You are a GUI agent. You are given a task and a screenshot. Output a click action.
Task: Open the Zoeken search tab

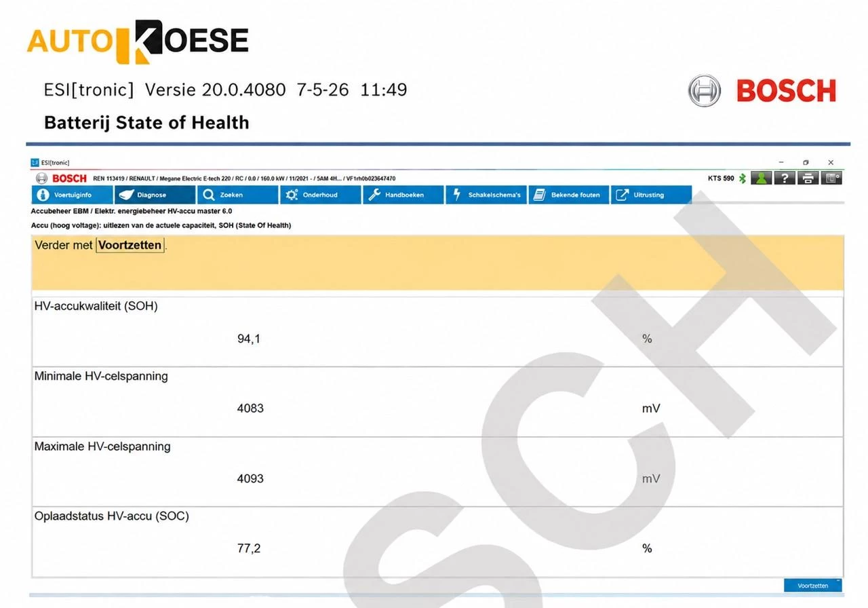pos(237,195)
